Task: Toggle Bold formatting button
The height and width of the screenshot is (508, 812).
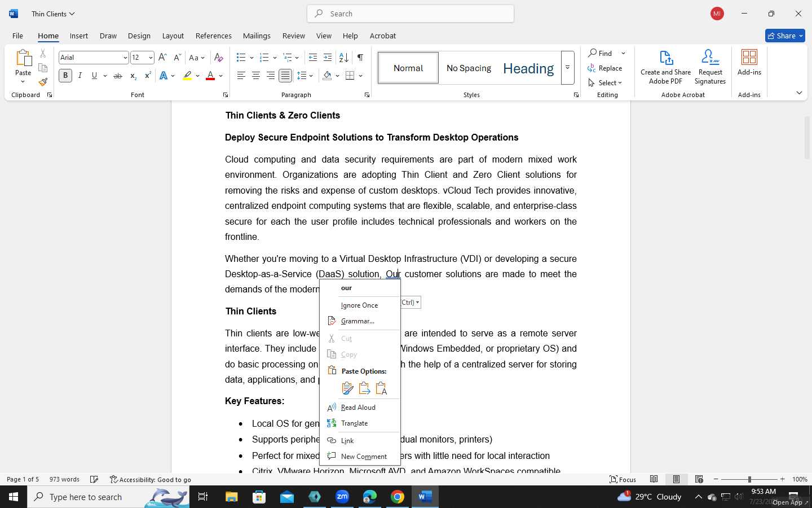Action: (65, 76)
